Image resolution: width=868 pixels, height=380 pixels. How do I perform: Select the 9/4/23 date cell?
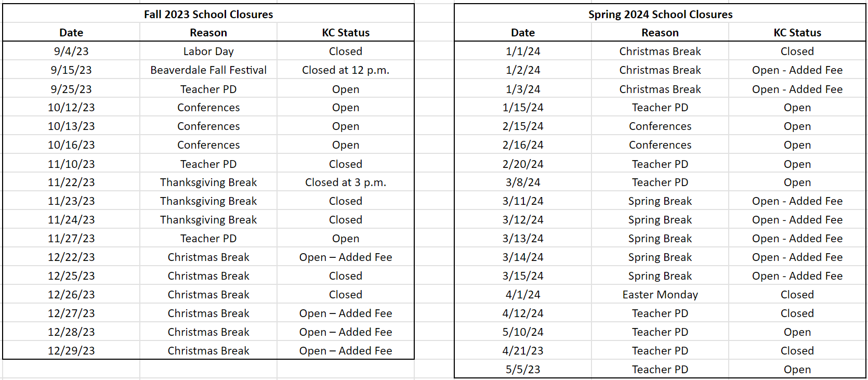(x=71, y=51)
